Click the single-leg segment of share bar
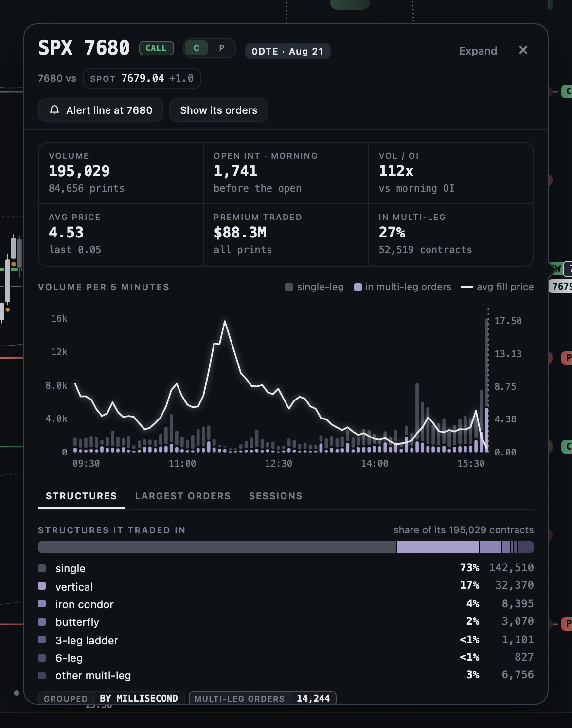The height and width of the screenshot is (728, 572). [217, 547]
